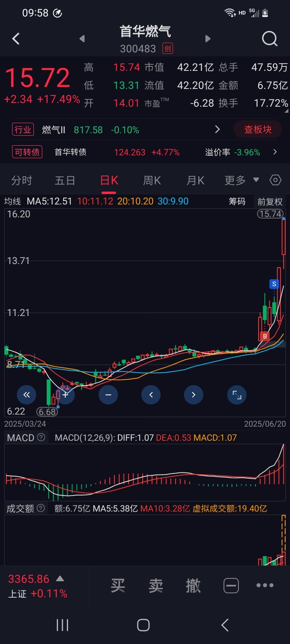Tap the minus-box icon in bottom bar
This screenshot has height=644, width=290.
(231, 586)
